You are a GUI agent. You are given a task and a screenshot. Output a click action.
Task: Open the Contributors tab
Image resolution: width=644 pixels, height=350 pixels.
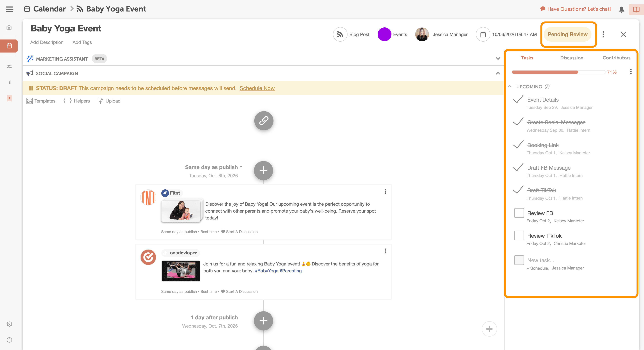[616, 58]
